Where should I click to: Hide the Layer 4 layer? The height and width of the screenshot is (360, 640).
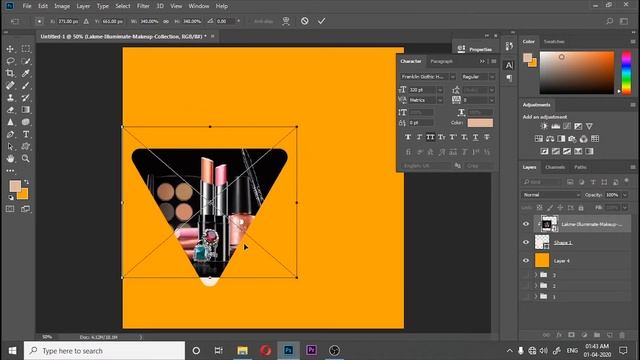tap(526, 260)
